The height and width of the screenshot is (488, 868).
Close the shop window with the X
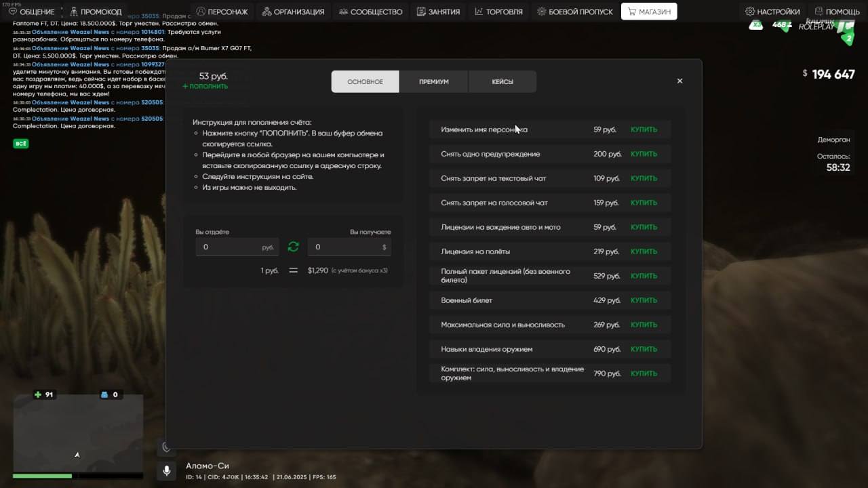point(679,81)
